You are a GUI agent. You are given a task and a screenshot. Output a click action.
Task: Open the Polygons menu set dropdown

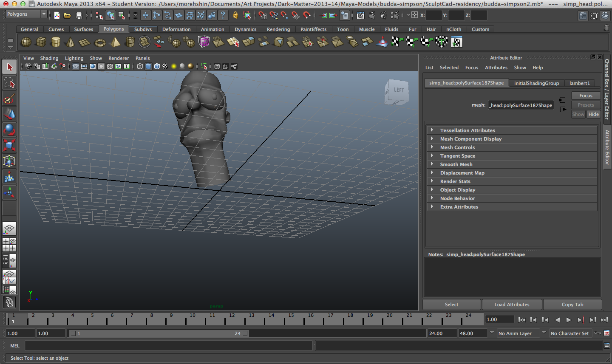click(26, 14)
